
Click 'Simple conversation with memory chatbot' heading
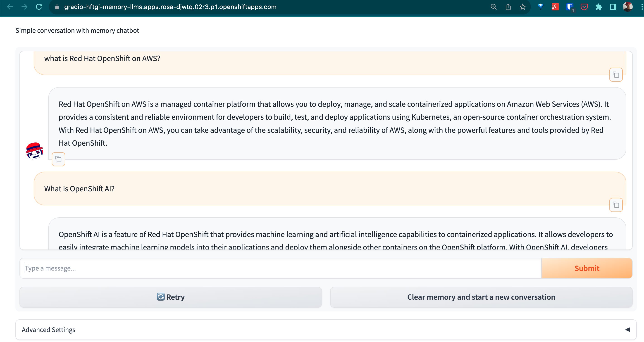point(77,31)
